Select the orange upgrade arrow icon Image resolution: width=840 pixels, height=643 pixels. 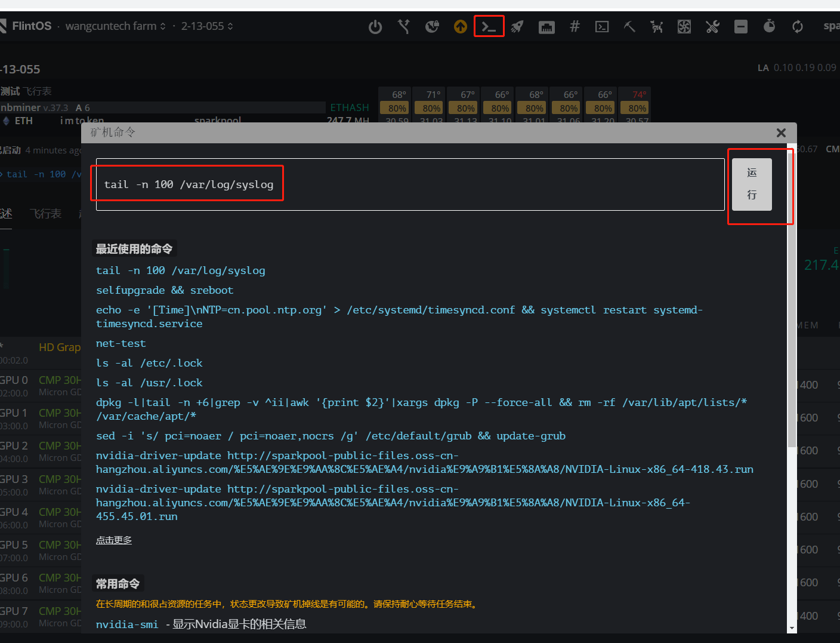click(x=460, y=26)
